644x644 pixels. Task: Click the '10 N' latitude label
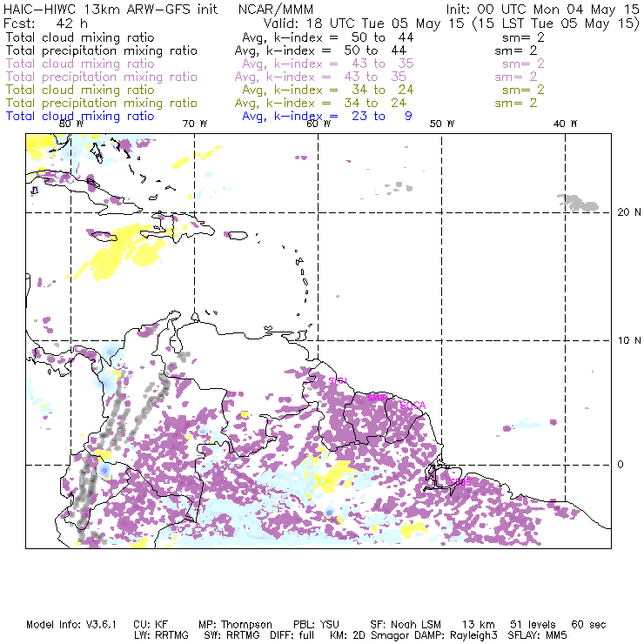click(629, 340)
